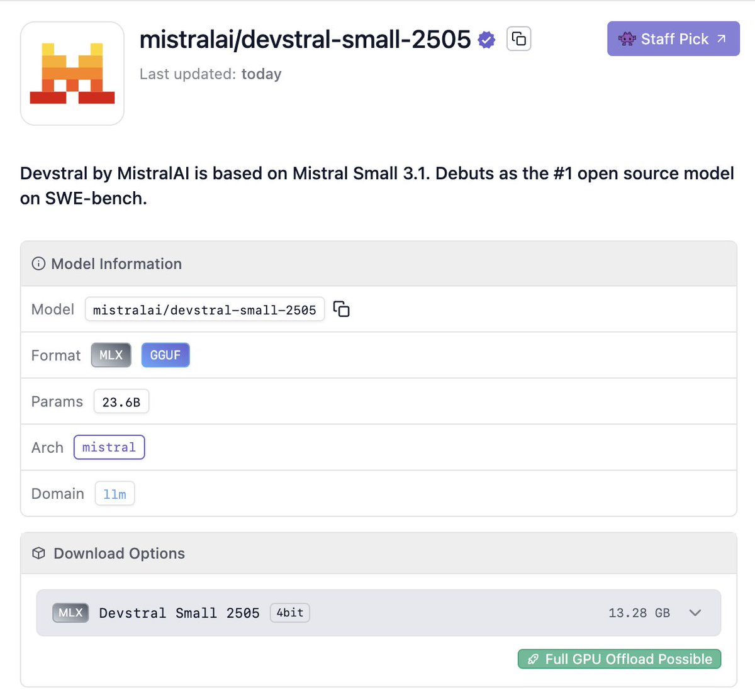Screen dimensions: 755x700
Task: Click the Full GPU Offload Possible badge
Action: pos(619,658)
